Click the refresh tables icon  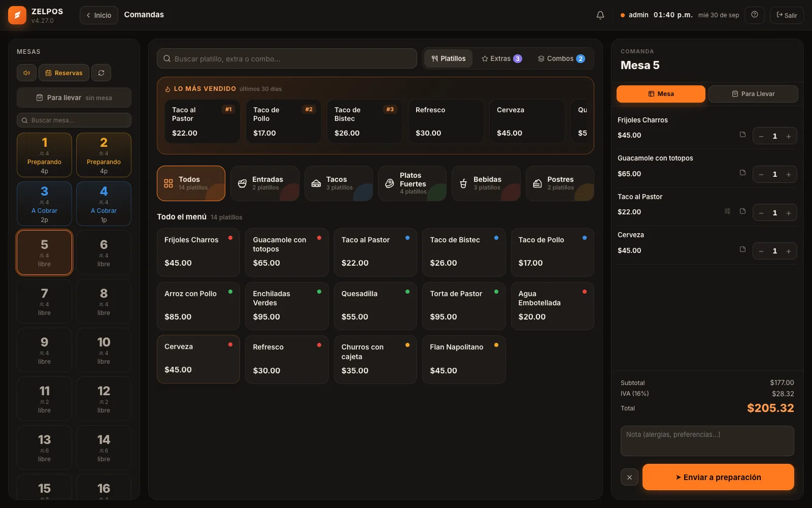(101, 73)
